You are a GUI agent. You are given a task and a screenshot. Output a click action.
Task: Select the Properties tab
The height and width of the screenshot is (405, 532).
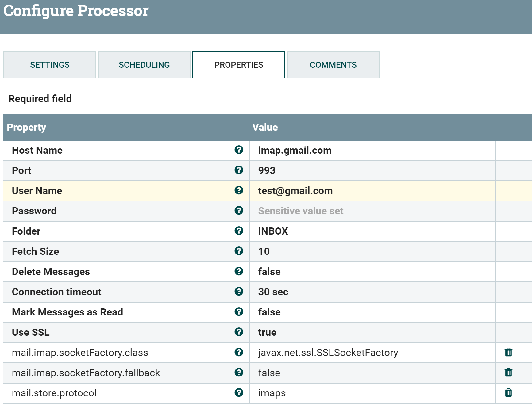pos(239,65)
